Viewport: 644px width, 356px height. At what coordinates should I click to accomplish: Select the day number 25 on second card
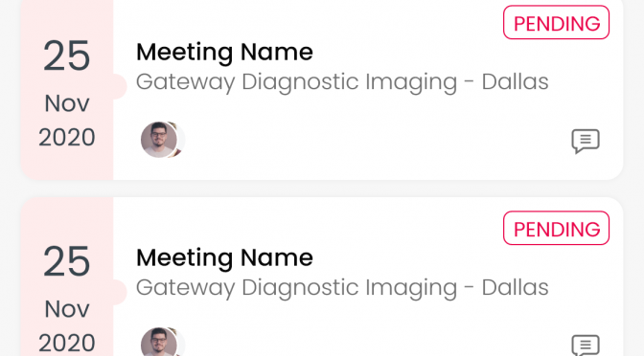pos(66,261)
